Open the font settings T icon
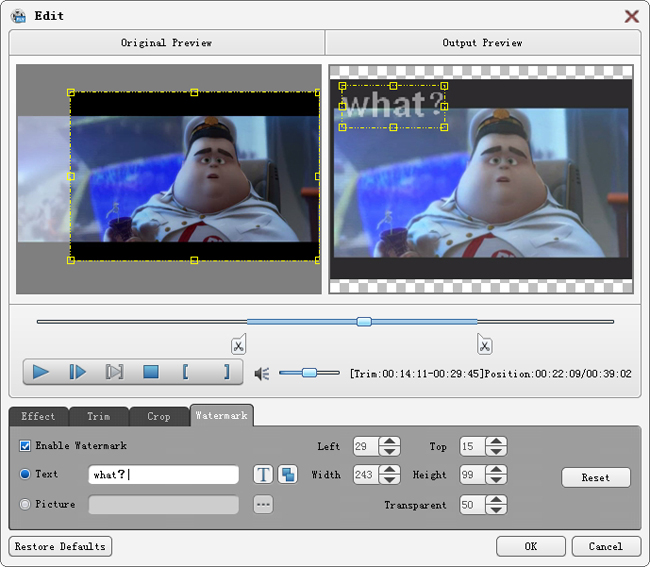This screenshot has height=567, width=650. point(263,475)
